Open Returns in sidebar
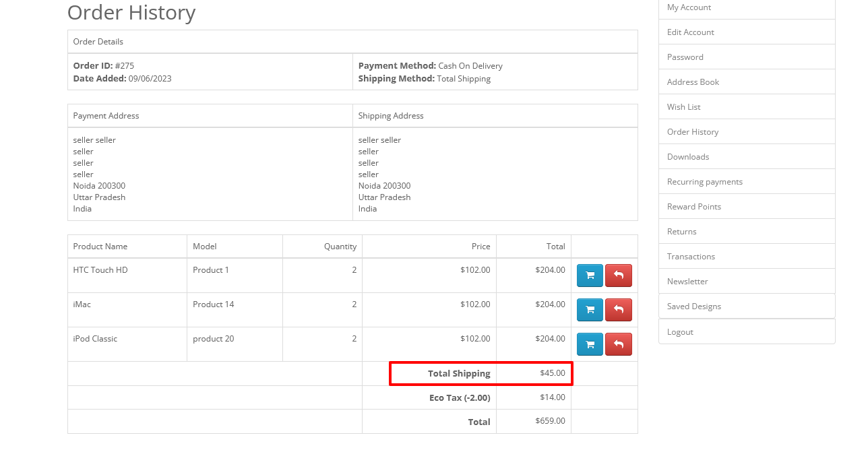 (x=747, y=232)
